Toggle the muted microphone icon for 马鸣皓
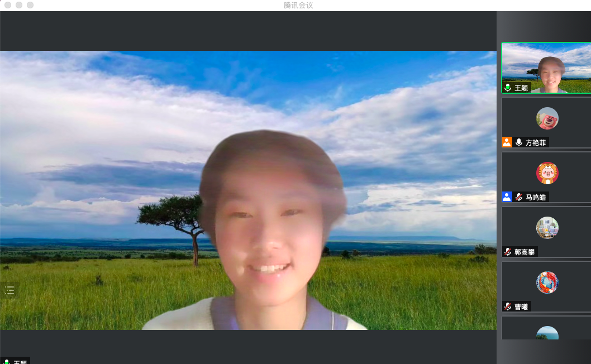Viewport: 591px width, 364px height. (519, 197)
